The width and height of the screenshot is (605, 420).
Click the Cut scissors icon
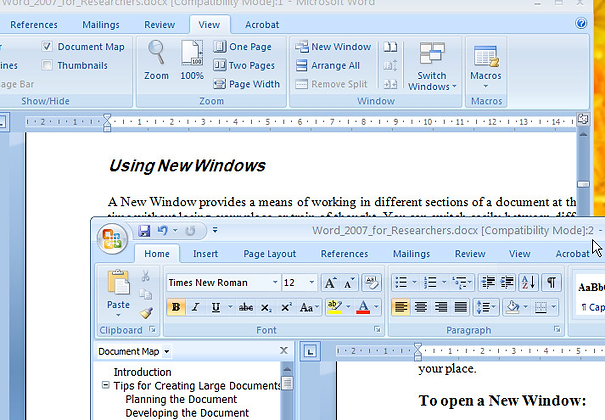(145, 276)
